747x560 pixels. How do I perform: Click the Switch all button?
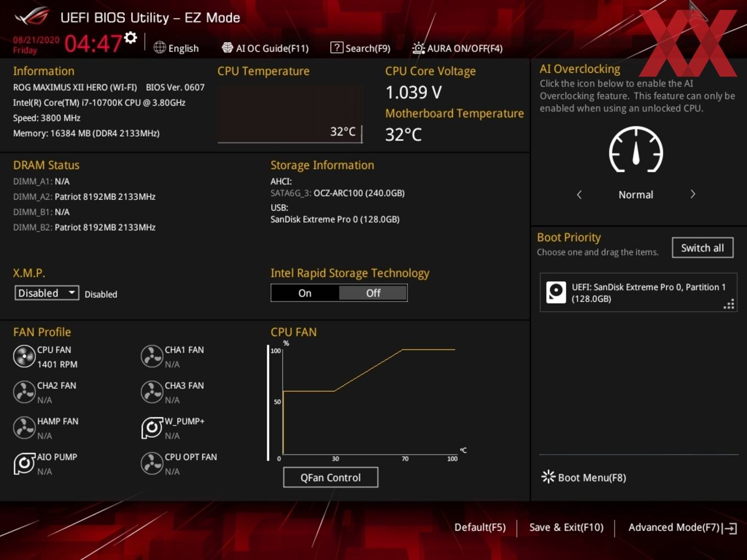pyautogui.click(x=703, y=248)
